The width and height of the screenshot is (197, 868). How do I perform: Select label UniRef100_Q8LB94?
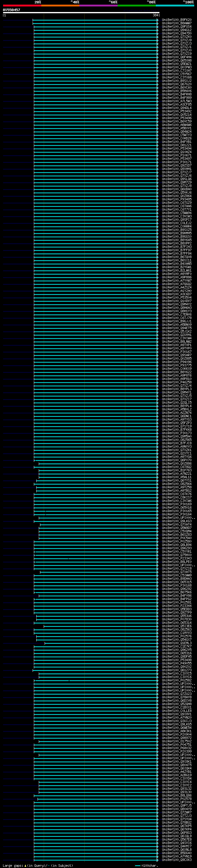point(176,545)
